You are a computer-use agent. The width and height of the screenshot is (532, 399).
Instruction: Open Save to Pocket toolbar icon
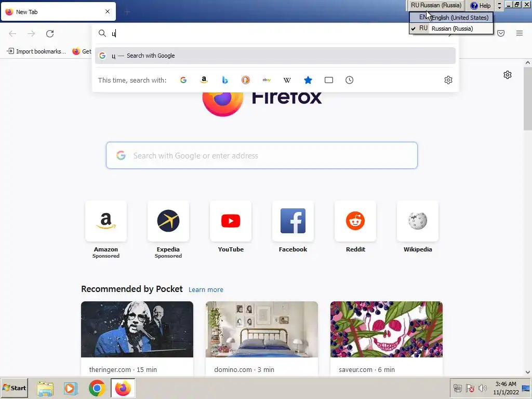[501, 33]
